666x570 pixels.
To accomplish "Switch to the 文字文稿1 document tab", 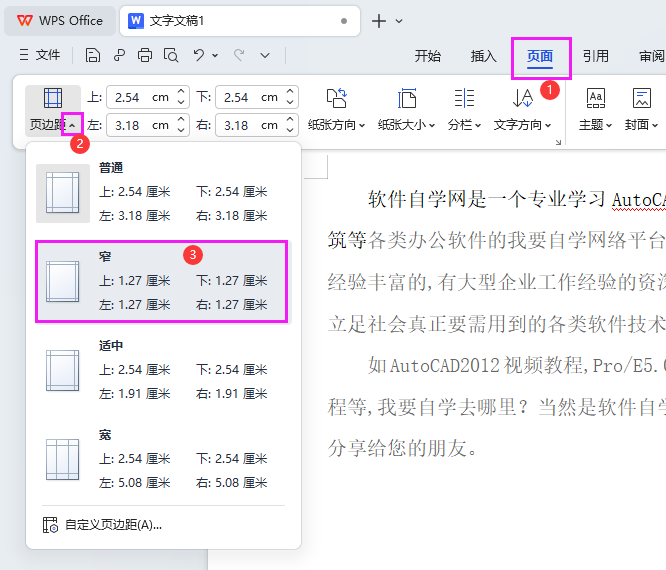I will [240, 21].
